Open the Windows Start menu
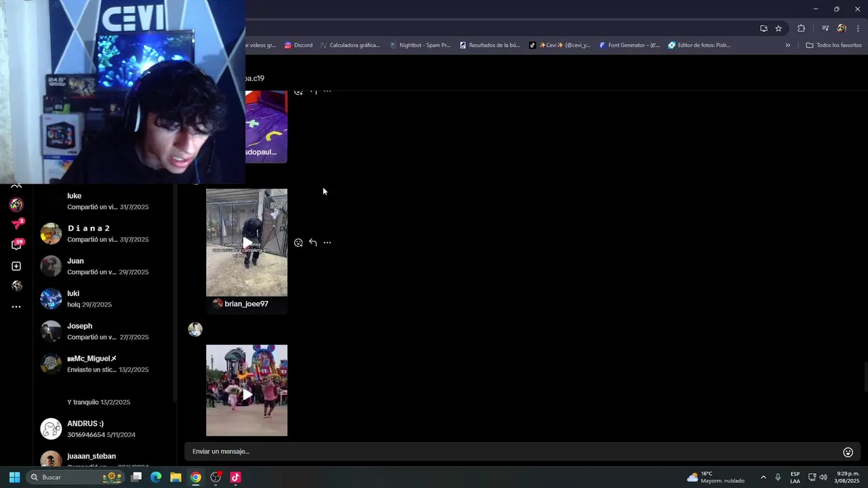Viewport: 868px width, 488px height. pos(14,477)
